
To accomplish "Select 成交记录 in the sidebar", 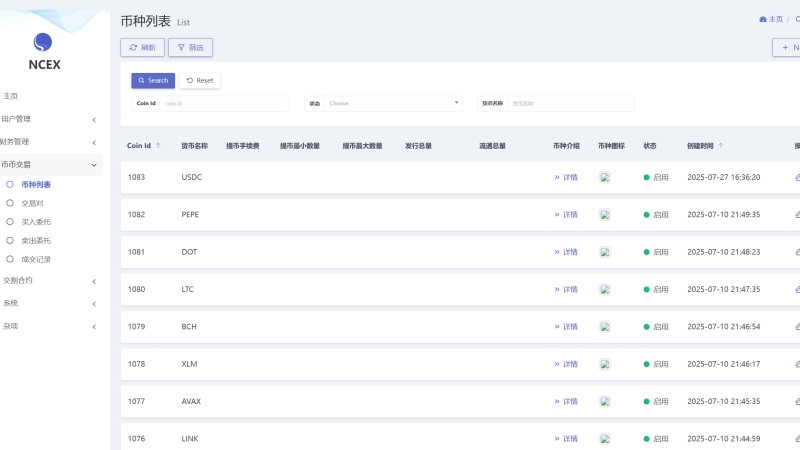I will pos(36,259).
